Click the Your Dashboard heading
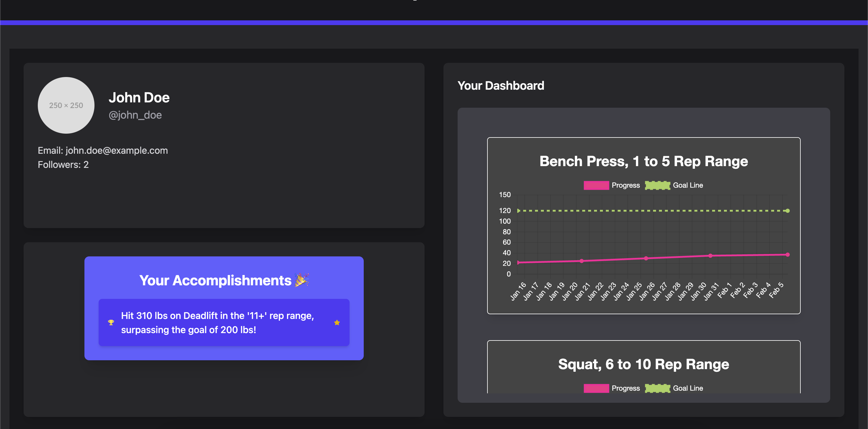 (501, 86)
